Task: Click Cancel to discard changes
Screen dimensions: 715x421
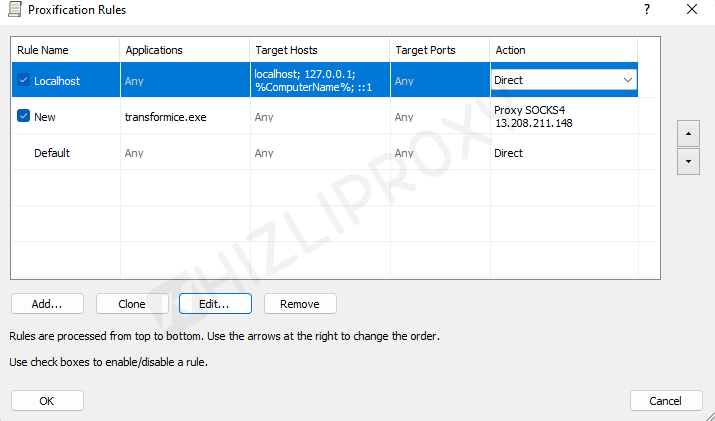Action: point(666,400)
